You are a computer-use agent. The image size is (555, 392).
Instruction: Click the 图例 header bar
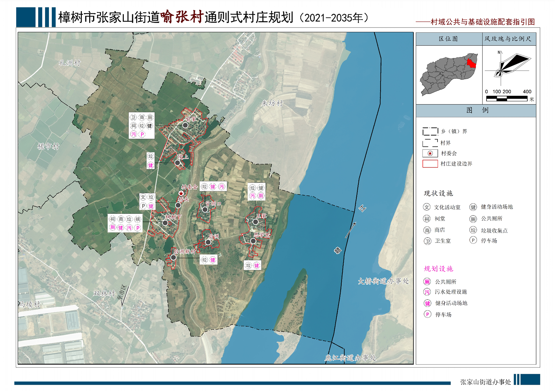[476, 110]
